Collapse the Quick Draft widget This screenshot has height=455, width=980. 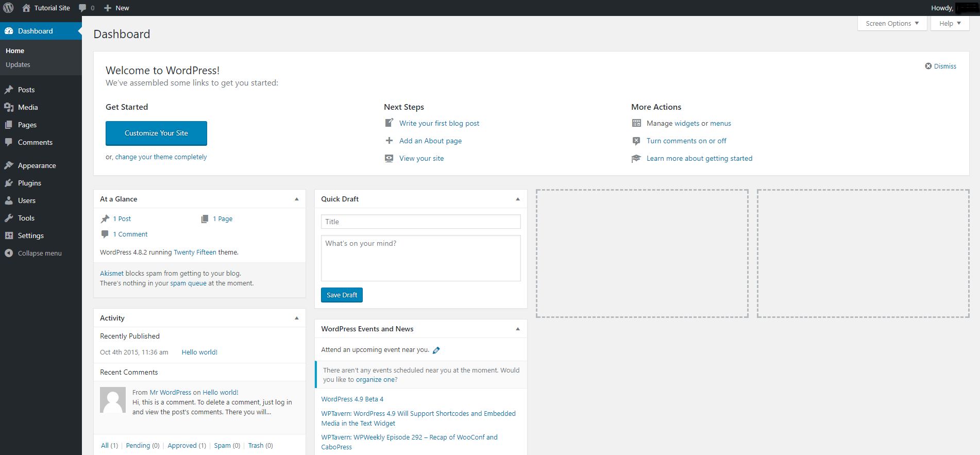pyautogui.click(x=518, y=199)
